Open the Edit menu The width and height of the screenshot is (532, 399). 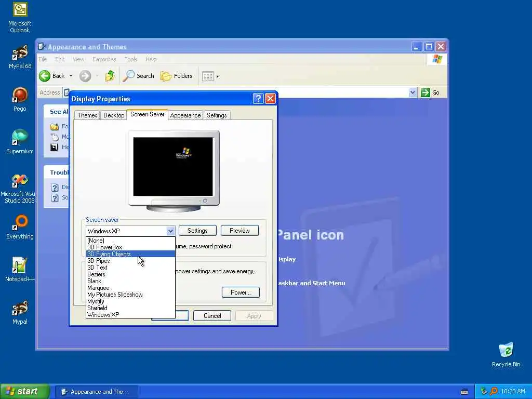[x=60, y=59]
